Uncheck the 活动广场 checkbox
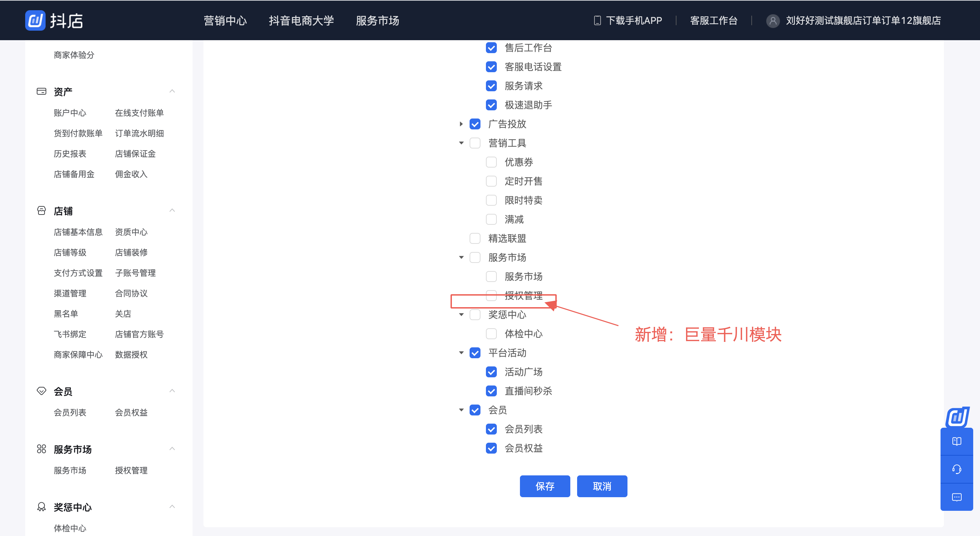Viewport: 980px width, 536px height. pyautogui.click(x=491, y=372)
